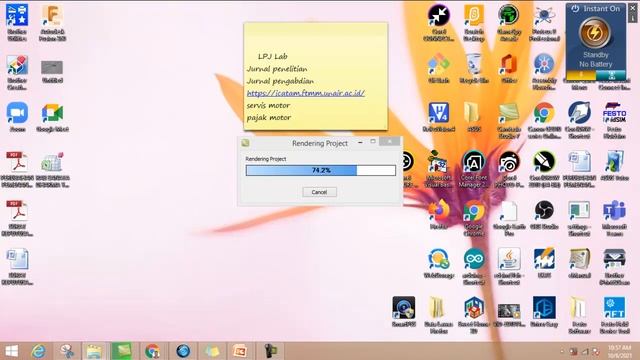Open Zoom desktop shortcut

(x=17, y=118)
